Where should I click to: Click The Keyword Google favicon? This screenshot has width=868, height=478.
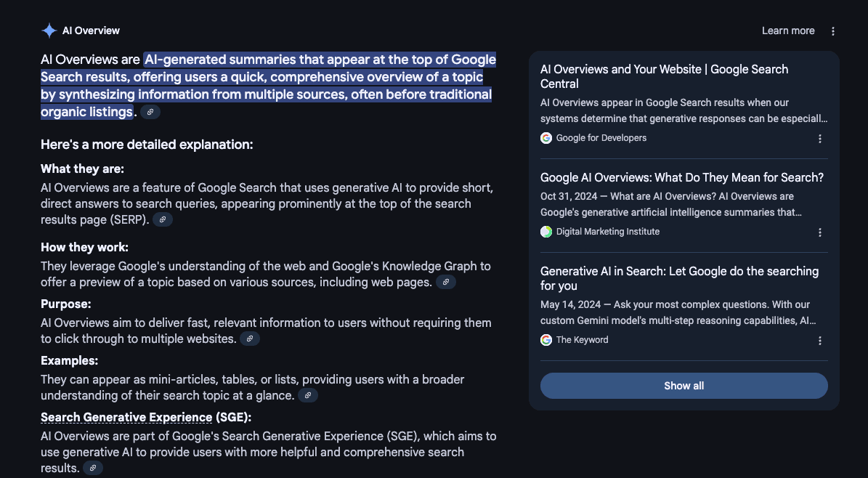(x=546, y=340)
